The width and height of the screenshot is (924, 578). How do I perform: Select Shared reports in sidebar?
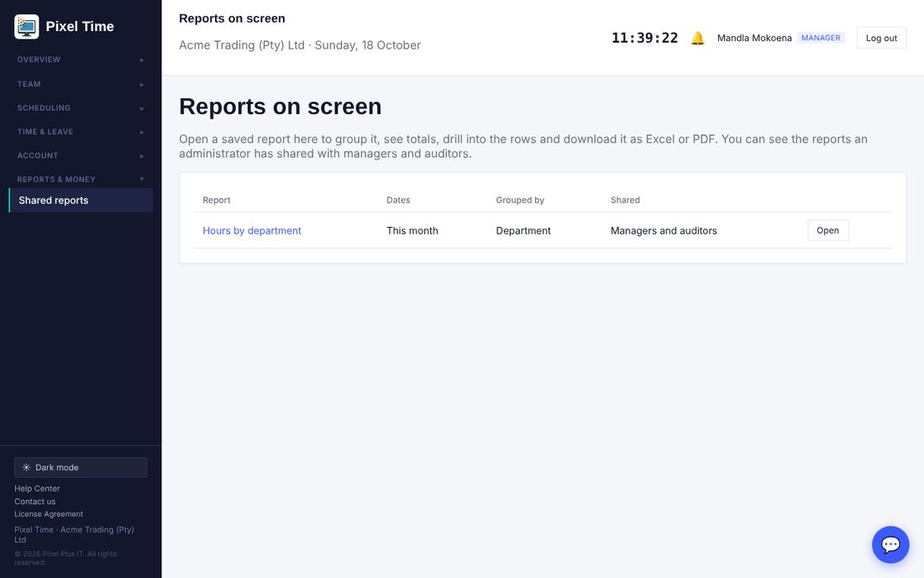(x=81, y=200)
